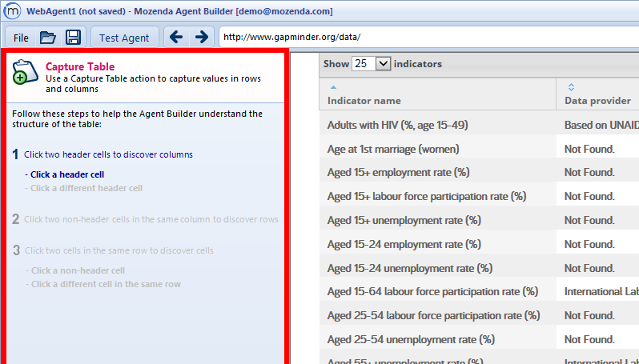Expand the Show 25 indicators dropdown
Screen dimensions: 639x364
pyautogui.click(x=382, y=64)
